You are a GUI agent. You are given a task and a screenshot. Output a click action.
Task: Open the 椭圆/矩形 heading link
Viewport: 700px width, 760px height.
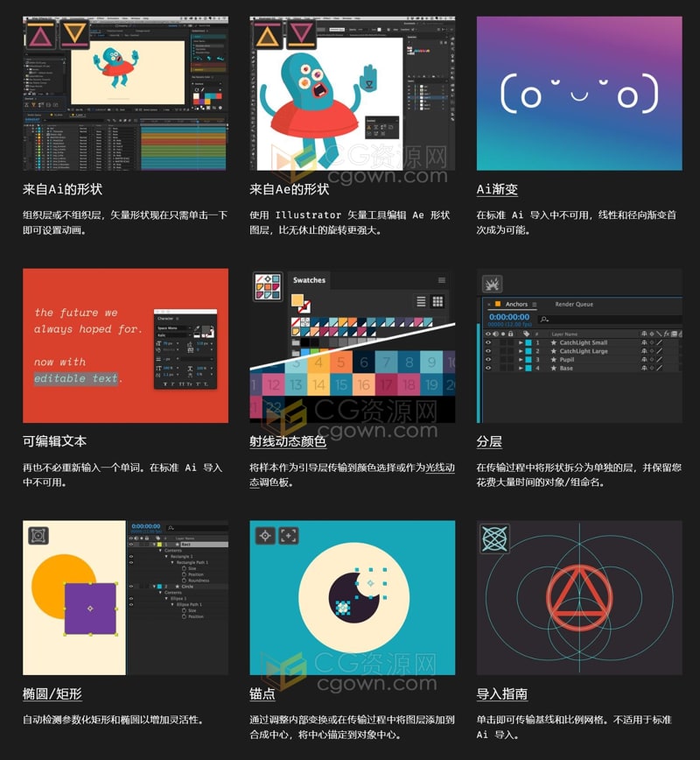pos(52,694)
